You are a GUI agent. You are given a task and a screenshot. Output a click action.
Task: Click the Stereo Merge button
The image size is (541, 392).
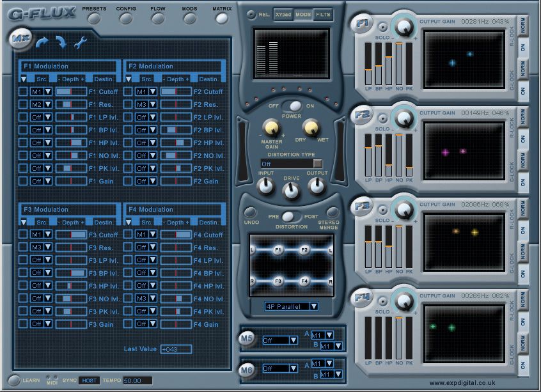click(332, 212)
